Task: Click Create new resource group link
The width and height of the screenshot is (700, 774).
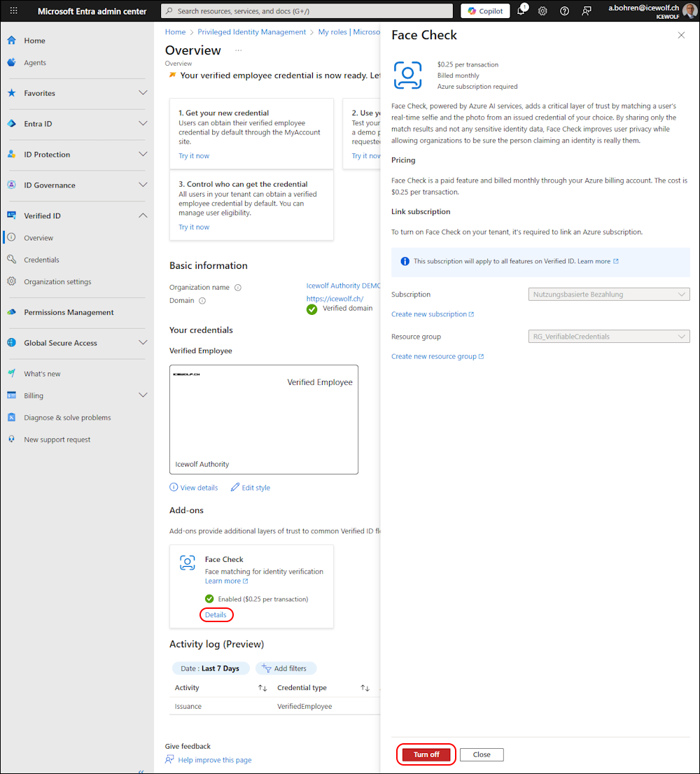Action: (437, 356)
